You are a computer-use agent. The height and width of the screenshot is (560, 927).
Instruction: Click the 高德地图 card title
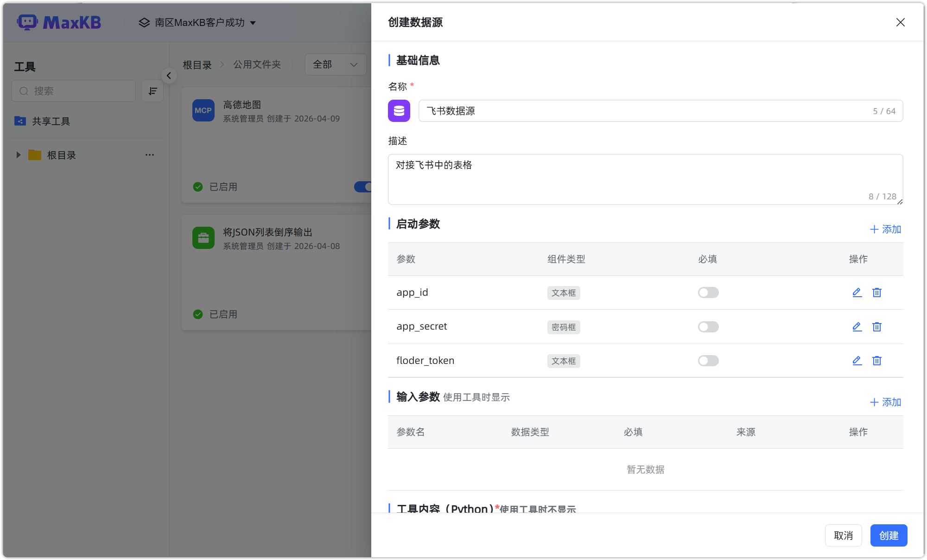[242, 105]
